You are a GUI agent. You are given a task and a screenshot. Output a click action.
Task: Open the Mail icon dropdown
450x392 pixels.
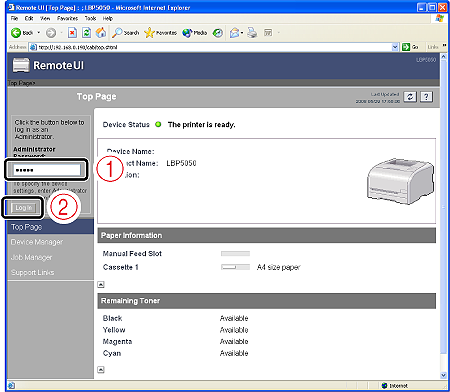pos(236,33)
